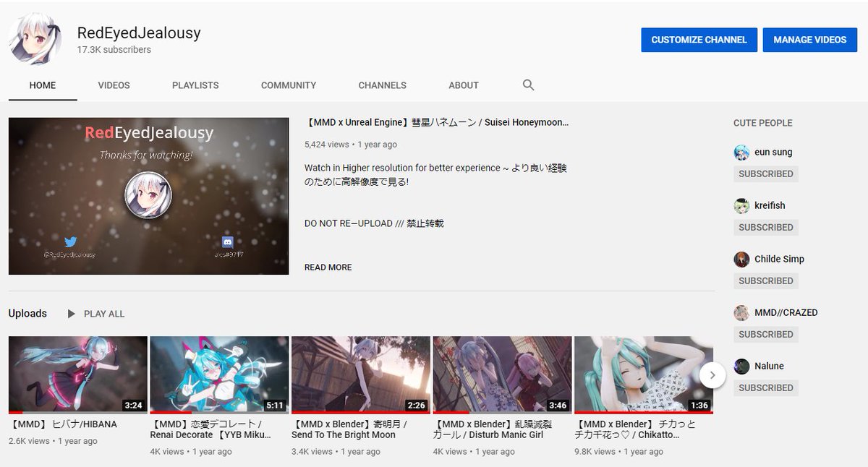Click the 1:36 duration badge on Chikatto
This screenshot has width=868, height=467.
point(699,405)
